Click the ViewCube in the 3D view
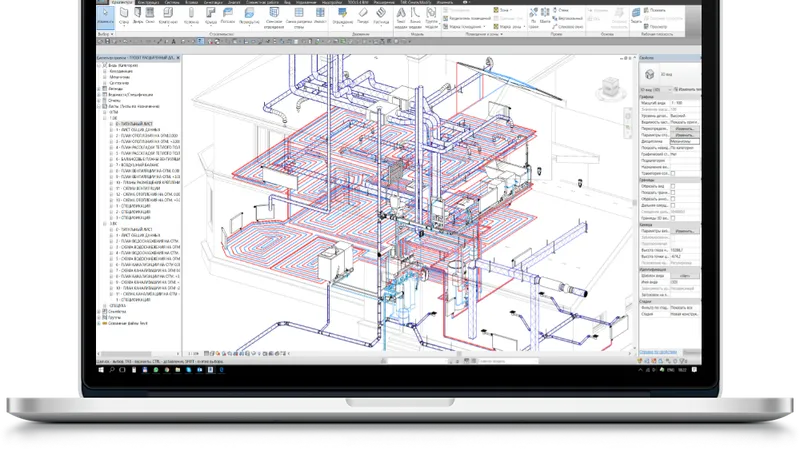Viewport: 800px width, 450px height. [610, 87]
